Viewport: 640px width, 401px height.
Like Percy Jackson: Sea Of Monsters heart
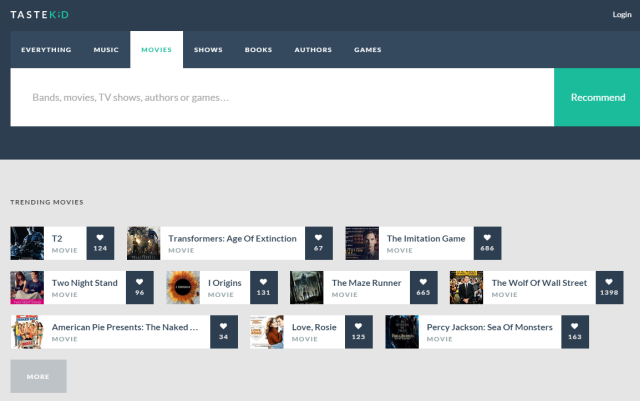[x=575, y=332]
